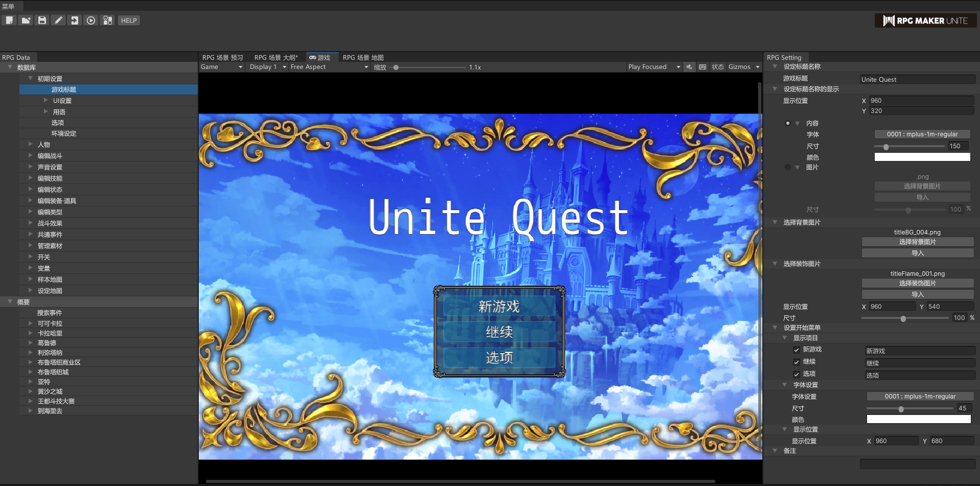Open the Free Aspect dropdown
Image resolution: width=980 pixels, height=486 pixels.
click(329, 67)
